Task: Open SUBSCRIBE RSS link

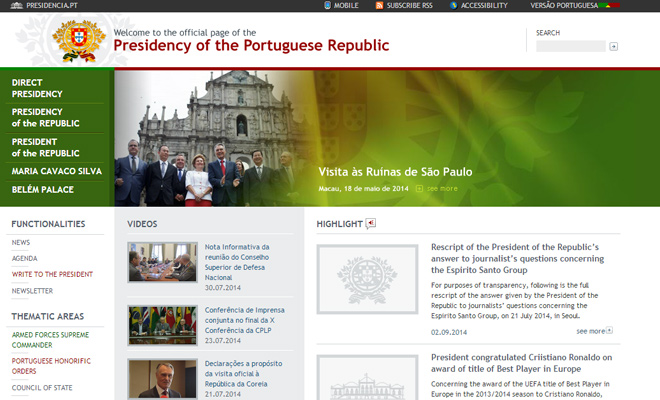Action: [x=410, y=5]
